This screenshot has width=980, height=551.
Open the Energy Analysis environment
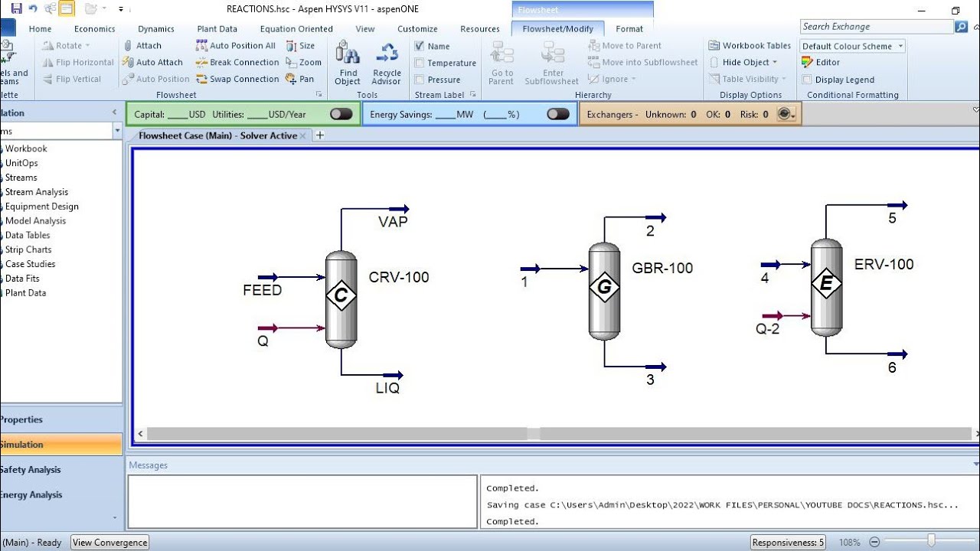coord(61,495)
